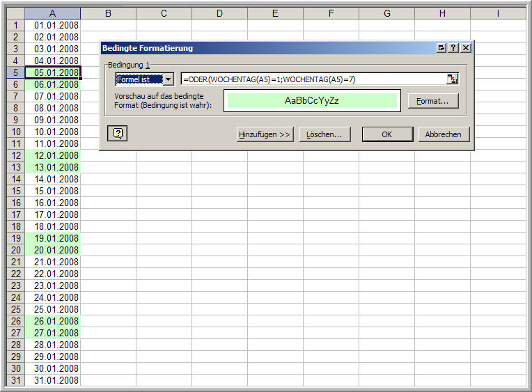Image resolution: width=532 pixels, height=392 pixels.
Task: Select column H header
Action: click(x=442, y=13)
